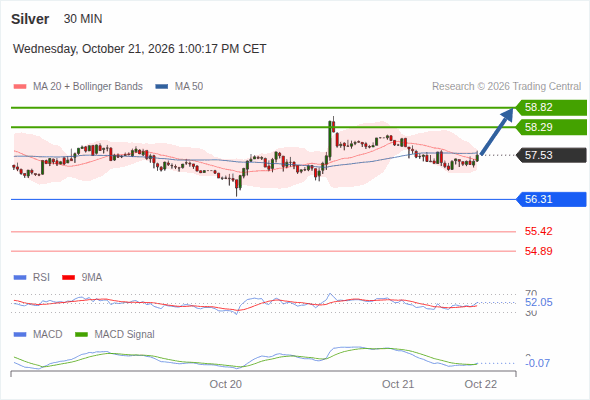Click the 'Oct 20' axis date label

[226, 384]
